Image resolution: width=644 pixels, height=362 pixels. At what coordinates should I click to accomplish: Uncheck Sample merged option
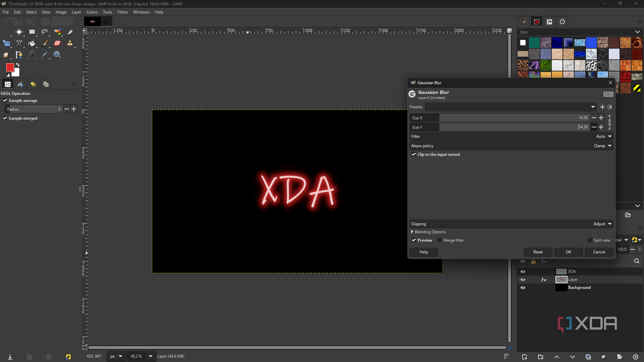pyautogui.click(x=5, y=118)
